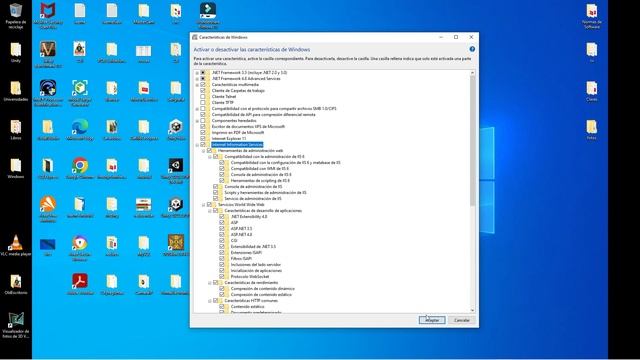Select the Universidades folder on desktop
This screenshot has height=360, width=640.
[x=16, y=91]
